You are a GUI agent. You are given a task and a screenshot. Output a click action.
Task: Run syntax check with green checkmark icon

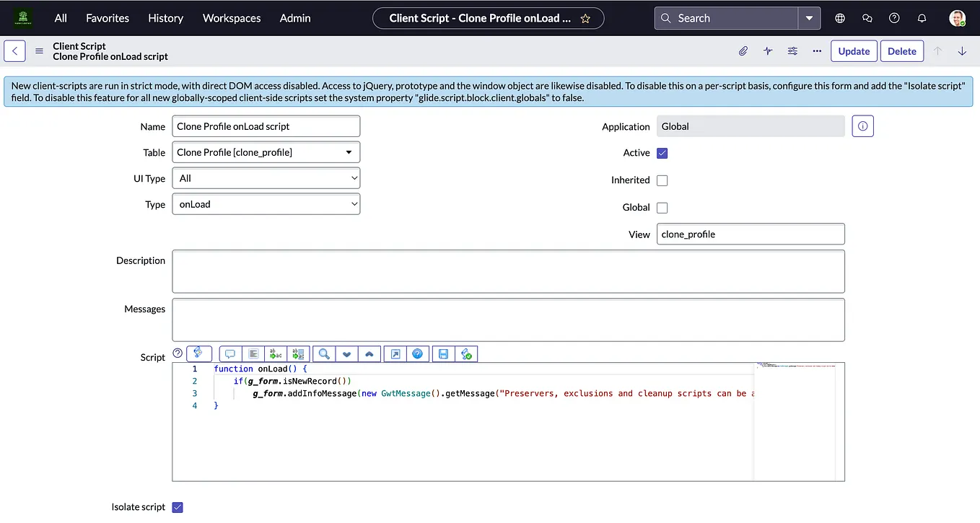465,353
